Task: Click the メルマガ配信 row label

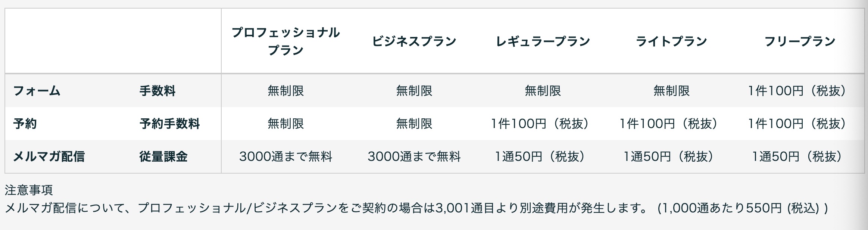Action: click(49, 156)
